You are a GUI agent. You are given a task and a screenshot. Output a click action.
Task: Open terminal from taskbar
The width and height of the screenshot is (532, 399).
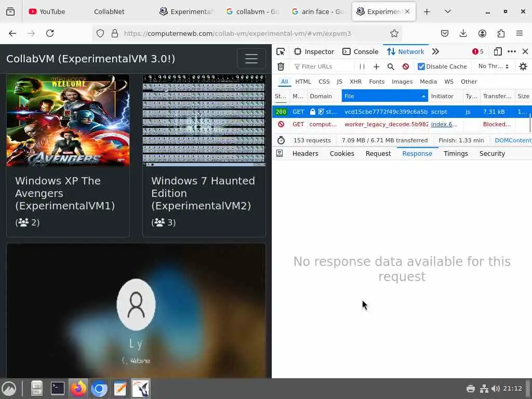pyautogui.click(x=57, y=389)
